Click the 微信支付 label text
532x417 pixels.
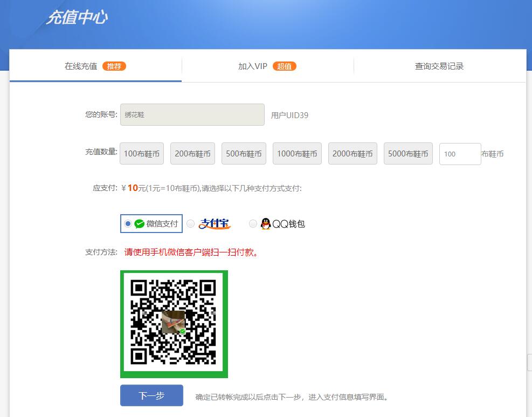162,224
